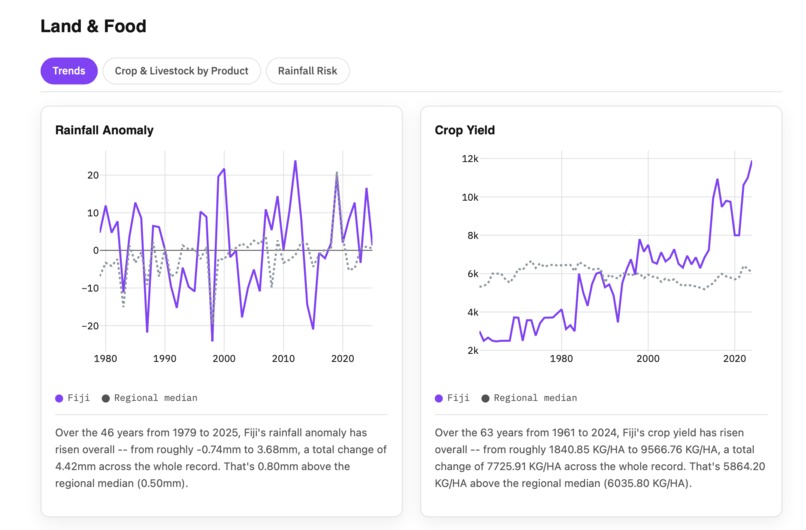Toggle Regional median legend in Crop Yield chart

point(529,398)
